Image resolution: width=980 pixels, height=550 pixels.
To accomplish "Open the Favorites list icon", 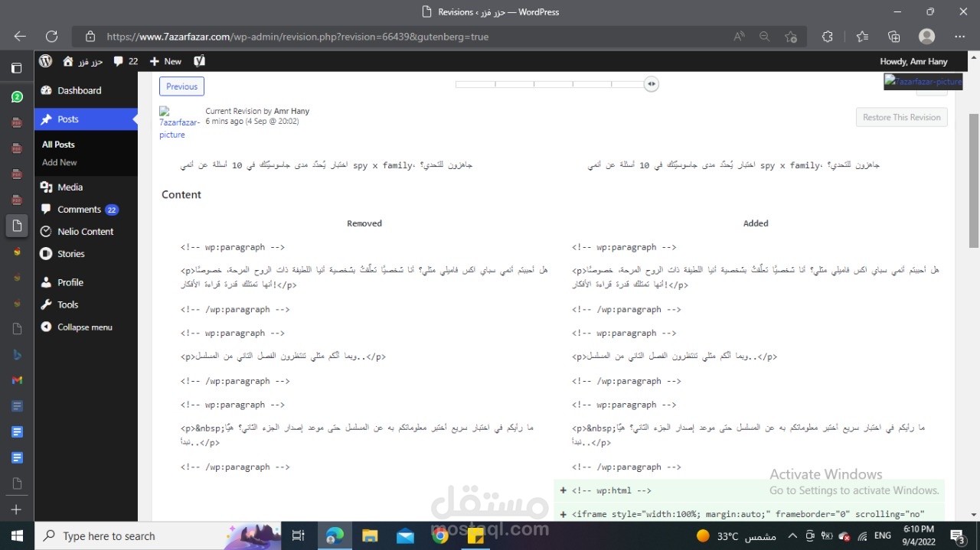I will 862,36.
